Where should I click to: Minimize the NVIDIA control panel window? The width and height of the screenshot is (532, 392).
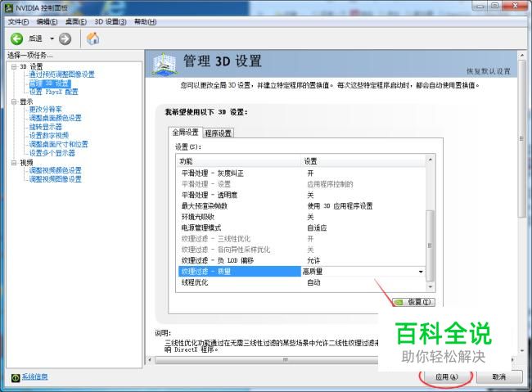pyautogui.click(x=480, y=6)
